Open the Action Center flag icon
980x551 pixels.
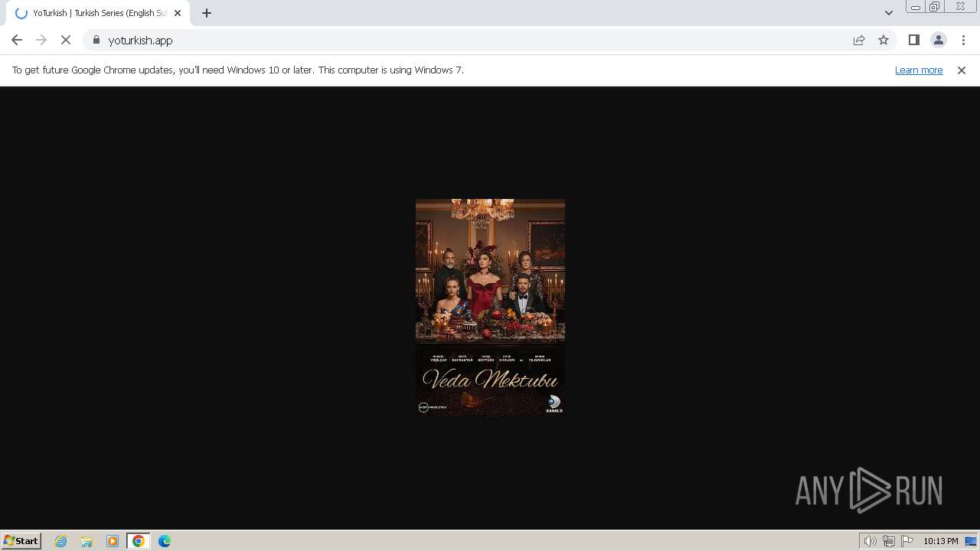(x=907, y=541)
